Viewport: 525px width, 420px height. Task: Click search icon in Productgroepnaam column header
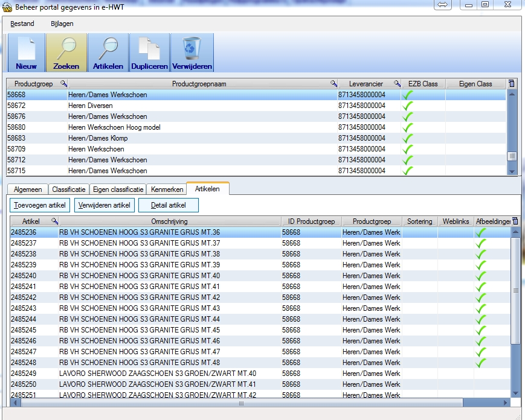coord(333,84)
